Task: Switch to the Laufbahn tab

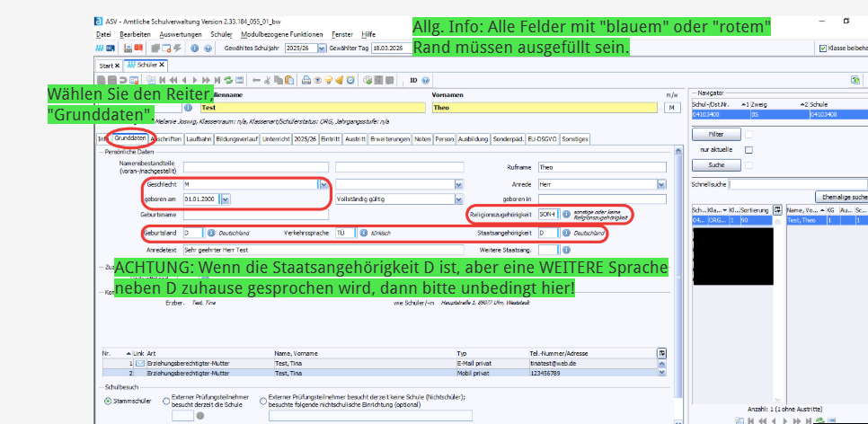Action: click(200, 139)
